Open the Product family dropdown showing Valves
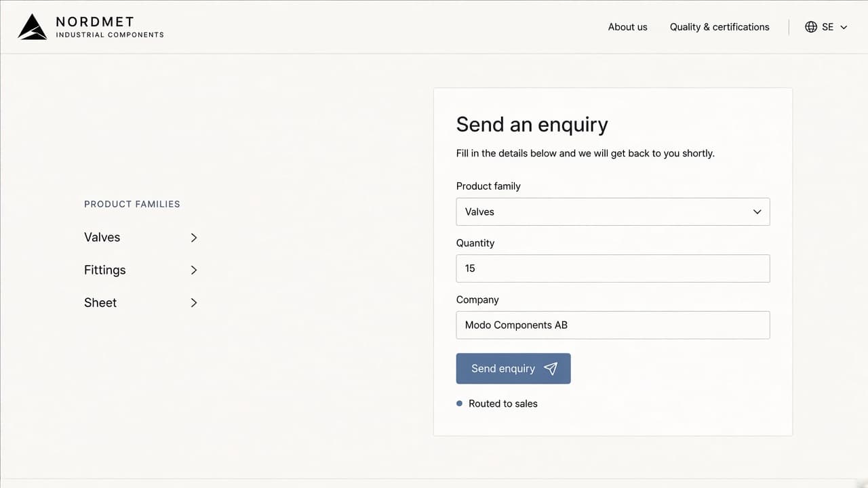The image size is (868, 488). point(613,211)
